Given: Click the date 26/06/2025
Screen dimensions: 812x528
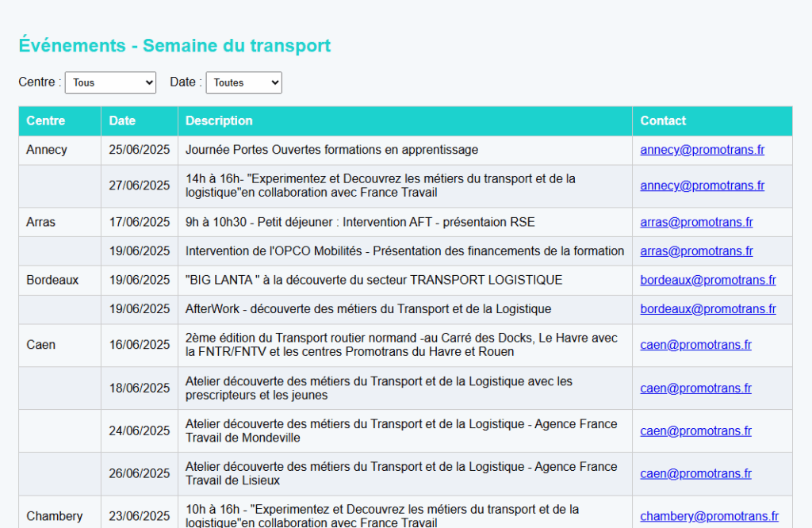Looking at the screenshot, I should coord(140,473).
